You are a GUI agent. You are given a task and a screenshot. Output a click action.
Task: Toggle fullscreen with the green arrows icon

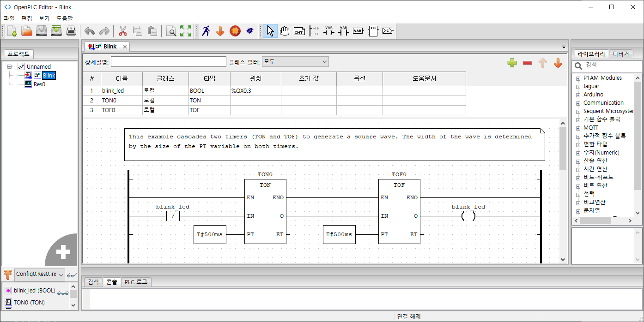[x=186, y=31]
